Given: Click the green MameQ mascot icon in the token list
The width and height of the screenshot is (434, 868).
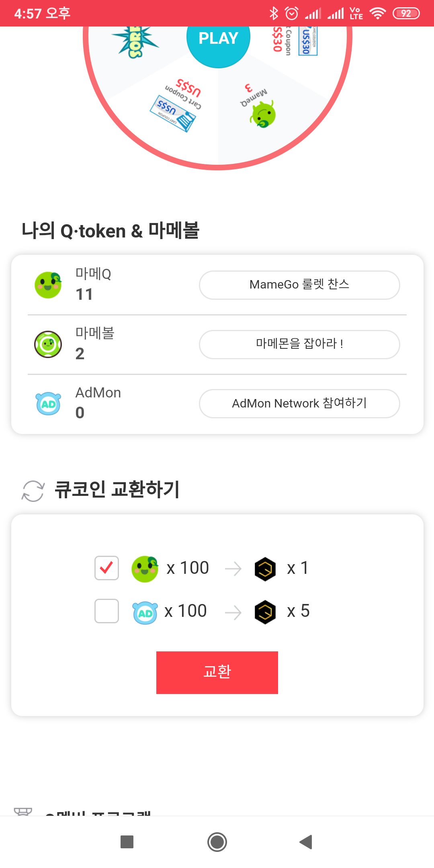Looking at the screenshot, I should click(48, 285).
